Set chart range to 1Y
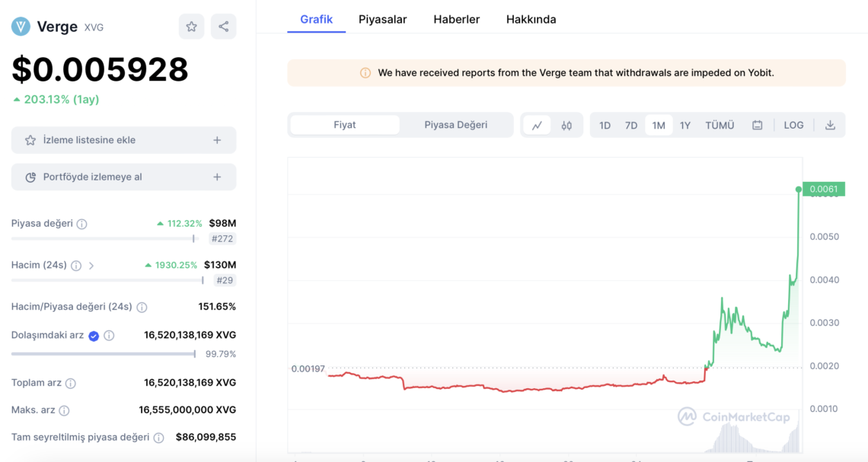868x462 pixels. click(x=685, y=126)
